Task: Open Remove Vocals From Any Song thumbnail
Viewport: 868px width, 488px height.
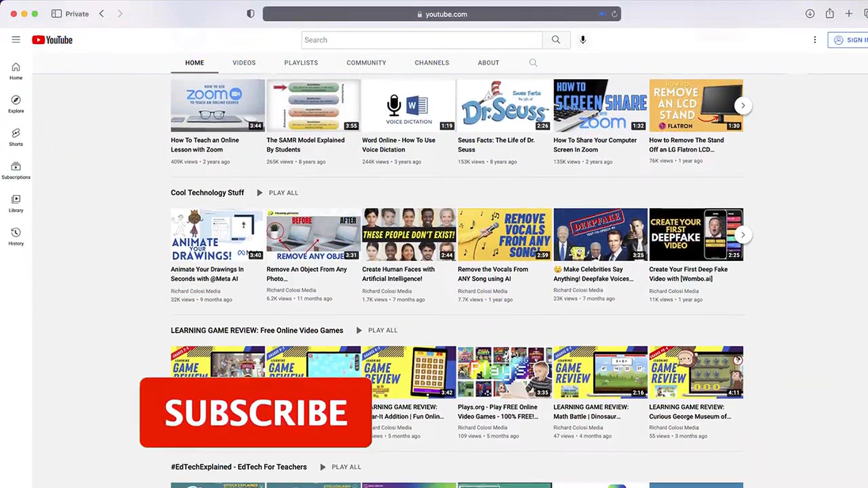Action: [505, 235]
